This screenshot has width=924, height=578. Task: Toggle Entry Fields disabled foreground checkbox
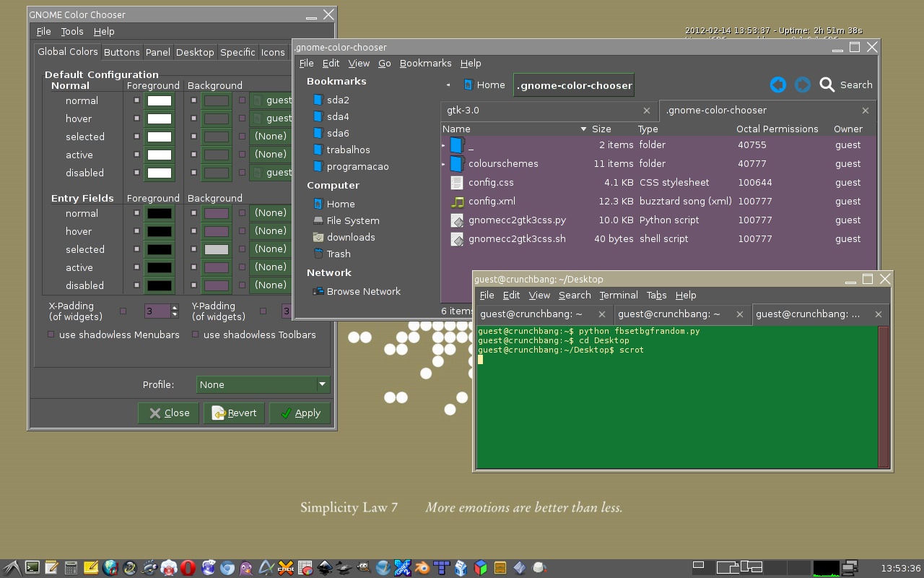pyautogui.click(x=136, y=285)
